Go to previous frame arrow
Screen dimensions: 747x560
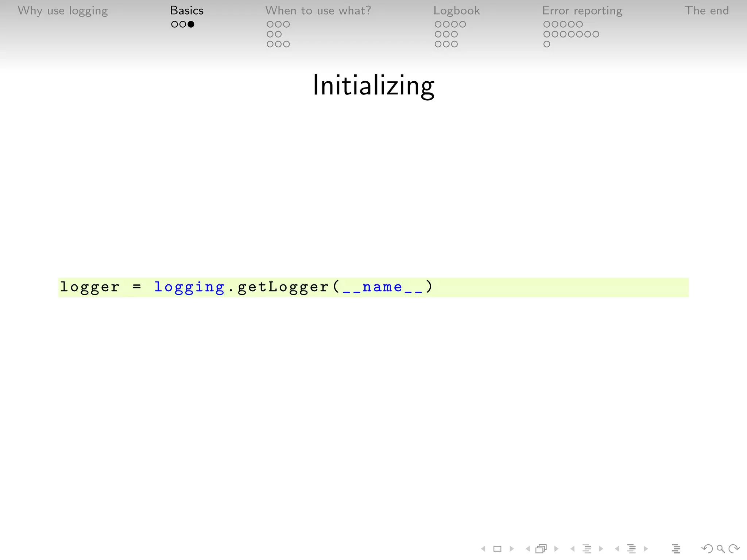tap(528, 549)
